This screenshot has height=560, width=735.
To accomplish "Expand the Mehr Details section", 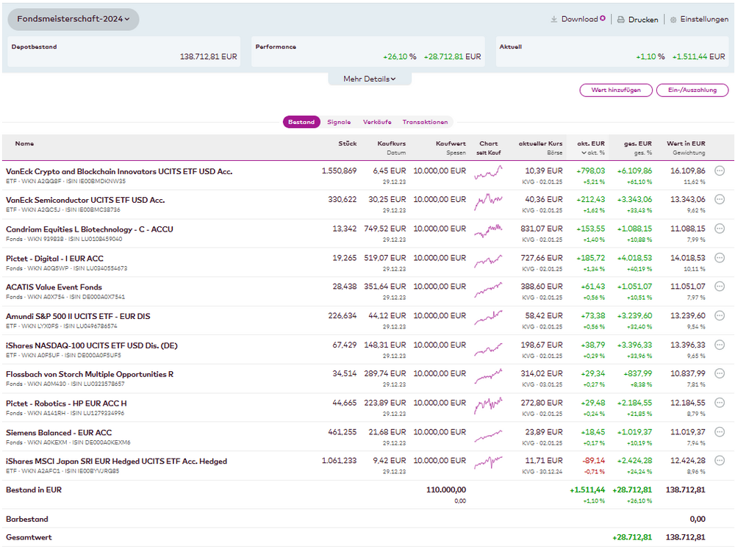I will pos(370,79).
